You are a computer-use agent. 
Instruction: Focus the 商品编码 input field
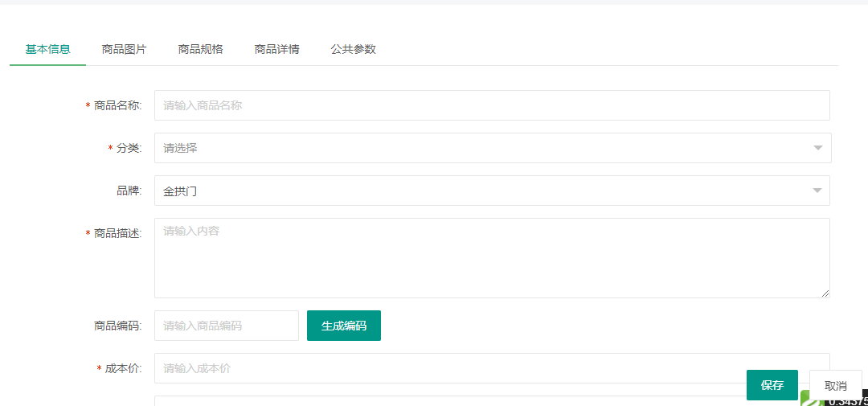tap(227, 326)
